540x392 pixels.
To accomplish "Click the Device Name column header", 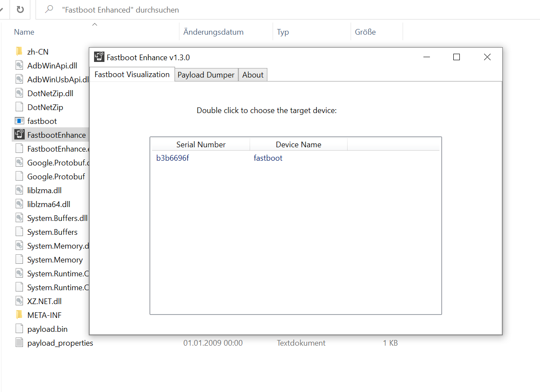I will point(299,145).
